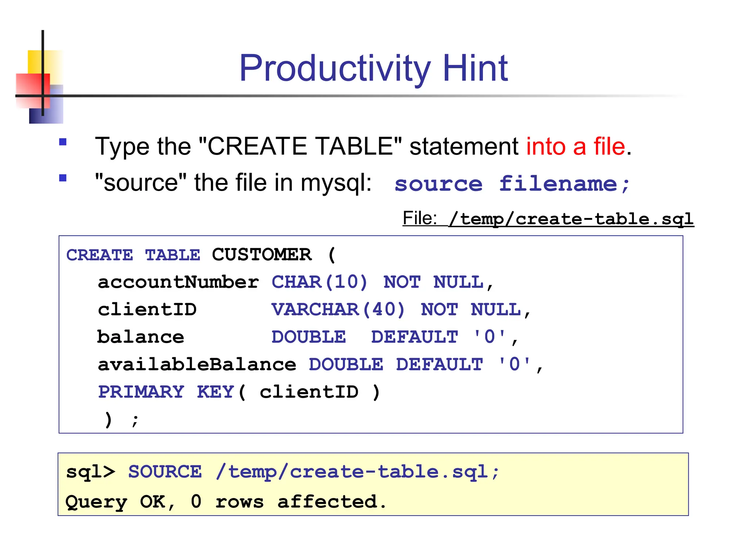Click the 'File:' underlined label
This screenshot has width=747, height=560.
pos(419,218)
